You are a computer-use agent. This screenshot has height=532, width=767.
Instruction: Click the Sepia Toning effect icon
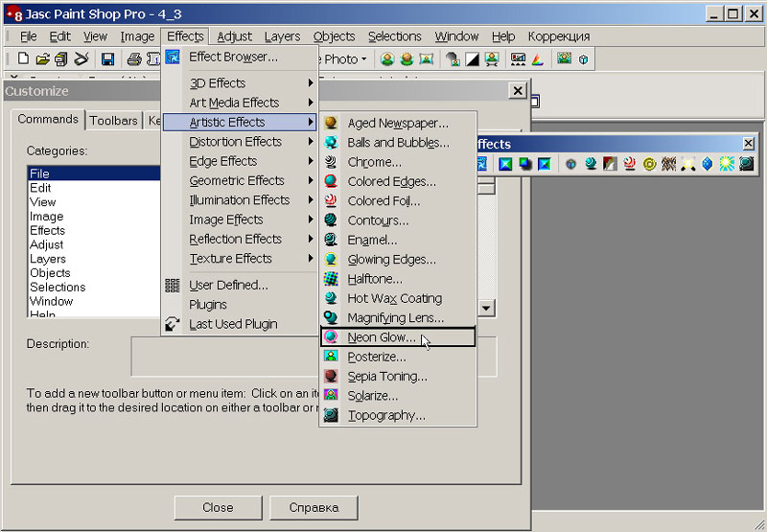tap(331, 377)
